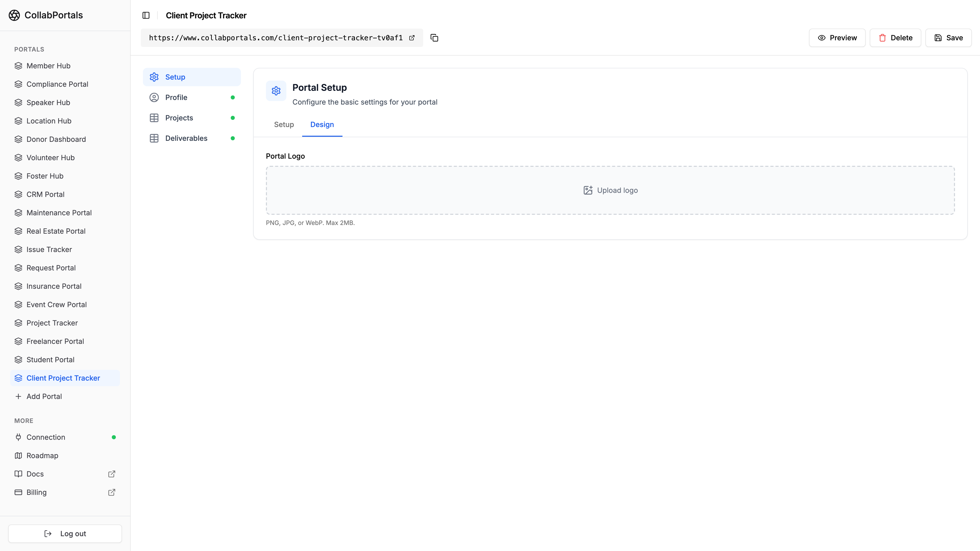Toggle the sidebar collapse icon
The image size is (980, 551).
[146, 15]
